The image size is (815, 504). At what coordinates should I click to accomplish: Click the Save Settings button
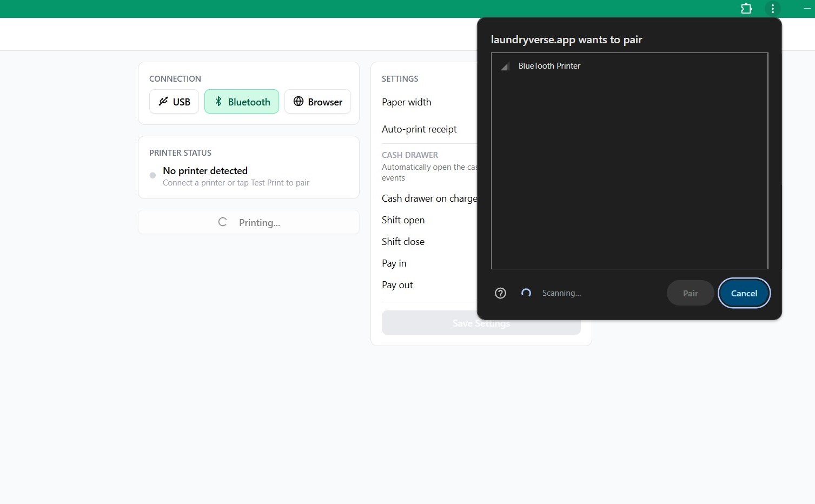480,323
